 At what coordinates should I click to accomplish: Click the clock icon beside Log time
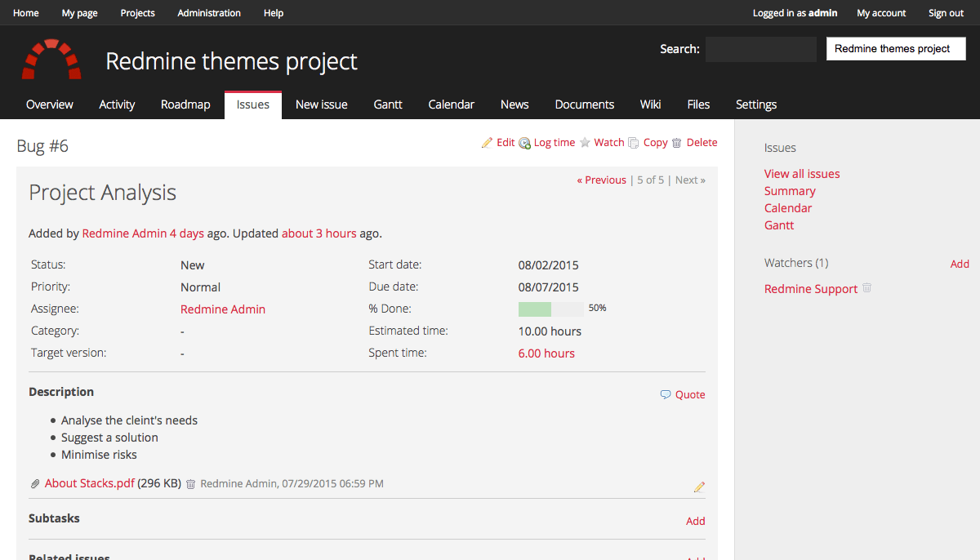pyautogui.click(x=525, y=143)
